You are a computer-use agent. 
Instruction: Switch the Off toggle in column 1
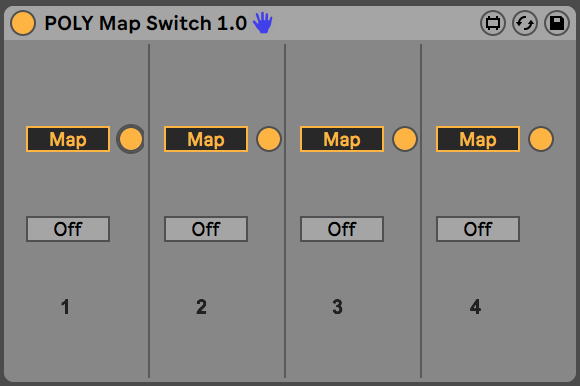[x=68, y=229]
